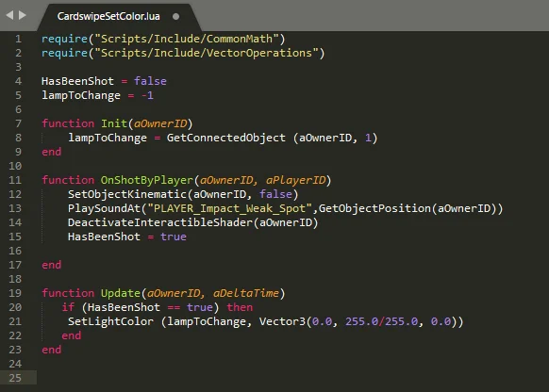
Task: Click line number 11 in the gutter
Action: [x=15, y=180]
